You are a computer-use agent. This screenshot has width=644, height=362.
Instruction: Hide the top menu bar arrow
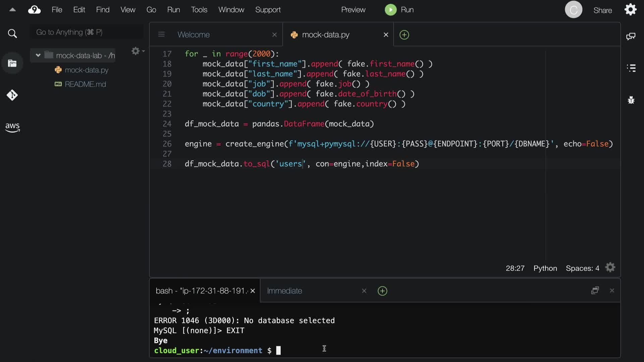click(12, 10)
